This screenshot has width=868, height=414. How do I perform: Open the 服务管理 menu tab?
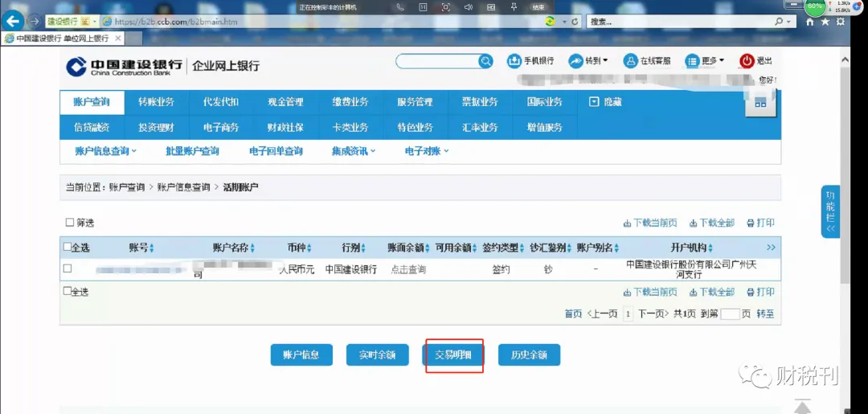[415, 102]
